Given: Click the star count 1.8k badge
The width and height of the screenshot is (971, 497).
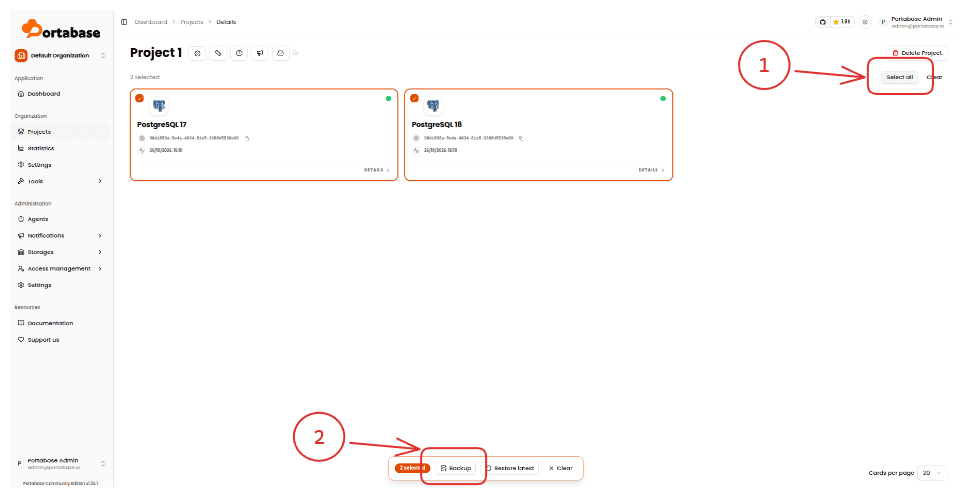Looking at the screenshot, I should tap(842, 22).
